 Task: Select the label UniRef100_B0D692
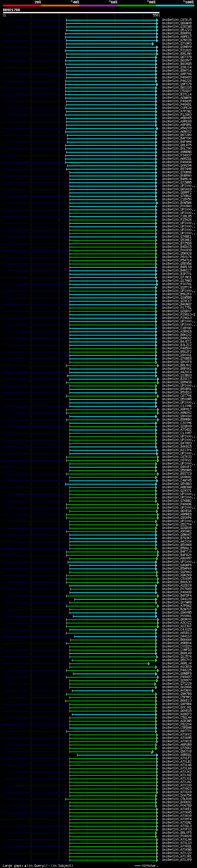click(177, 802)
